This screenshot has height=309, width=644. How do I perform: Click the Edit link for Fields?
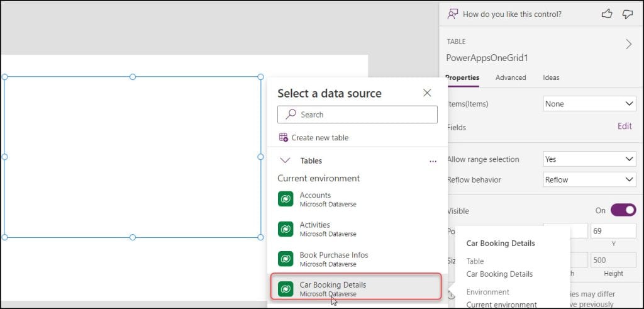pos(625,126)
